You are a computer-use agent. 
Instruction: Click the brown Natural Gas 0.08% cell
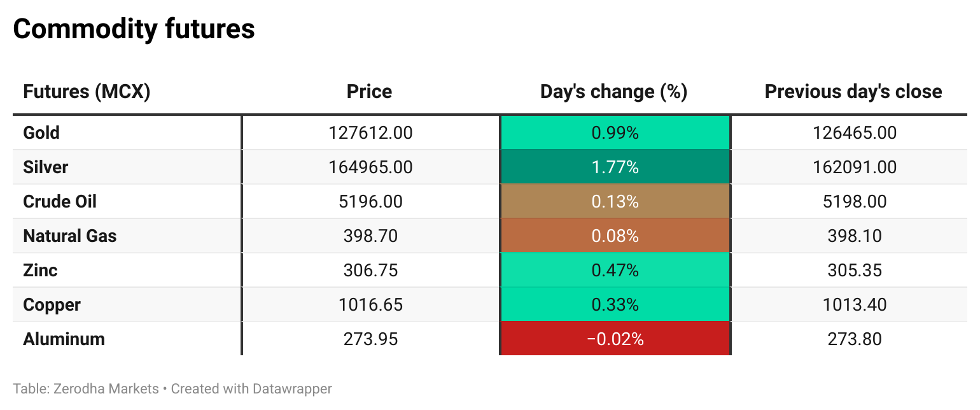click(615, 236)
